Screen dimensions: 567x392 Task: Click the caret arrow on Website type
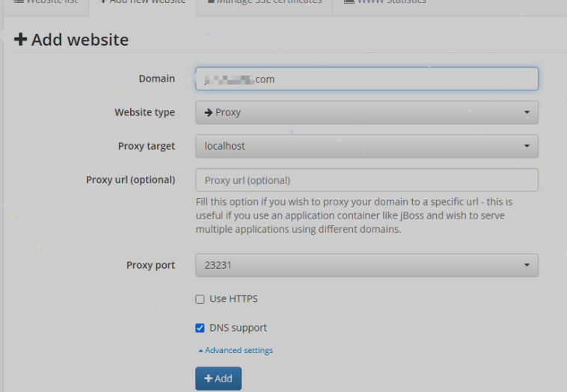(x=527, y=113)
